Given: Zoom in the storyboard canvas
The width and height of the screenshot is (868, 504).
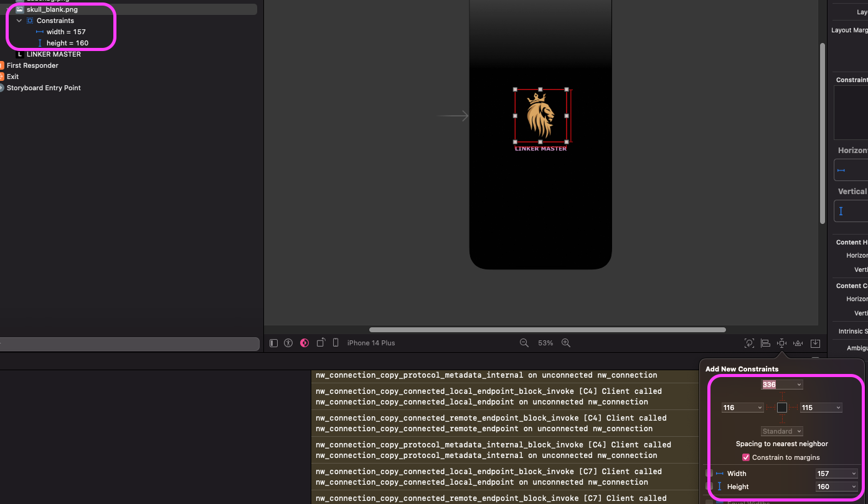Looking at the screenshot, I should [x=566, y=343].
